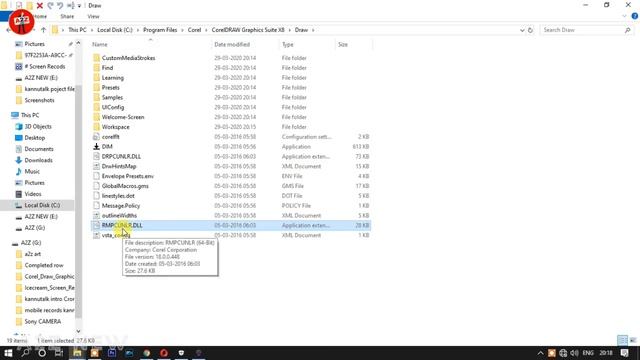The height and width of the screenshot is (360, 640).
Task: Open # Screen Recods in sidebar
Action: click(x=44, y=66)
